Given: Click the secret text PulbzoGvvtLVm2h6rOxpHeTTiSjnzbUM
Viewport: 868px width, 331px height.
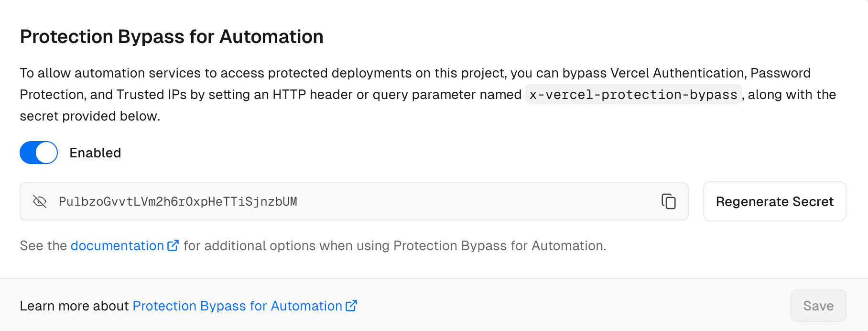Looking at the screenshot, I should pos(177,201).
